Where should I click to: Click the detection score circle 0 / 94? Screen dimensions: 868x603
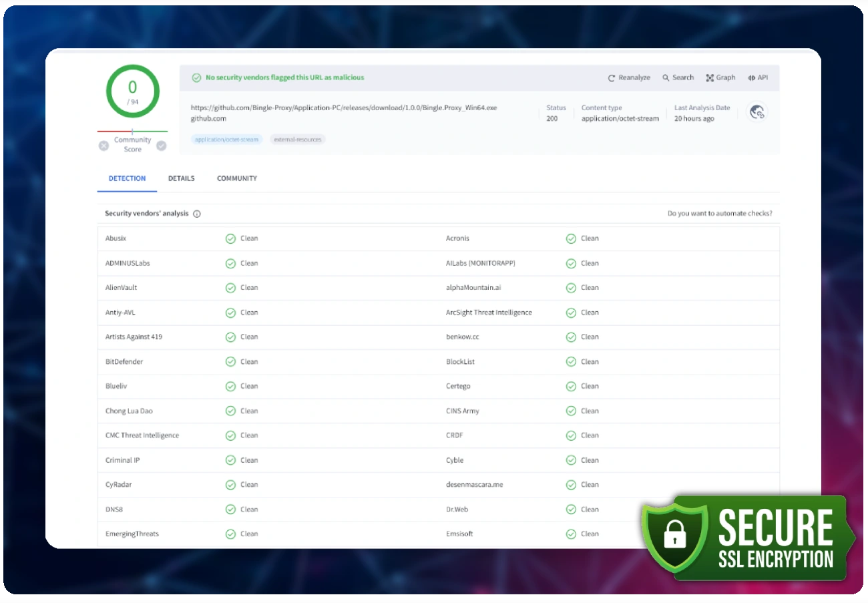coord(133,91)
